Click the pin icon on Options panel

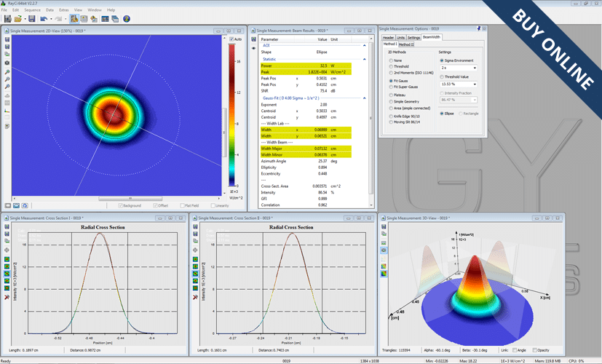coord(479,28)
